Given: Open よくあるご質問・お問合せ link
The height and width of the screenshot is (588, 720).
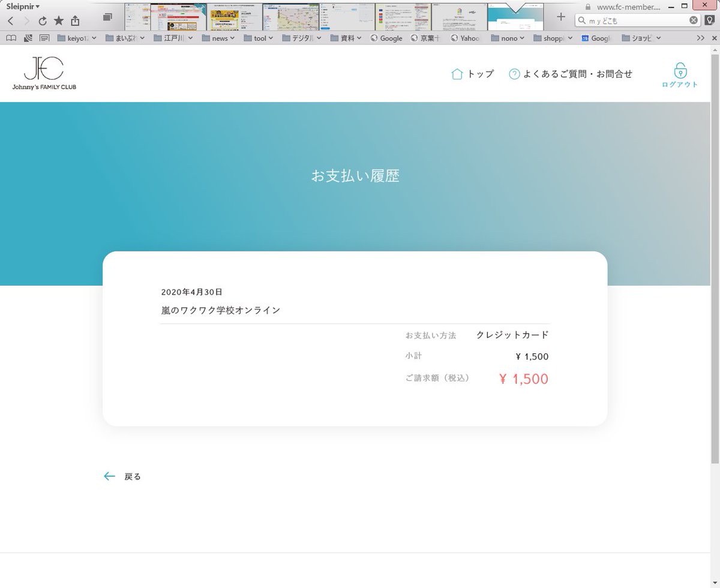Looking at the screenshot, I should (x=571, y=74).
